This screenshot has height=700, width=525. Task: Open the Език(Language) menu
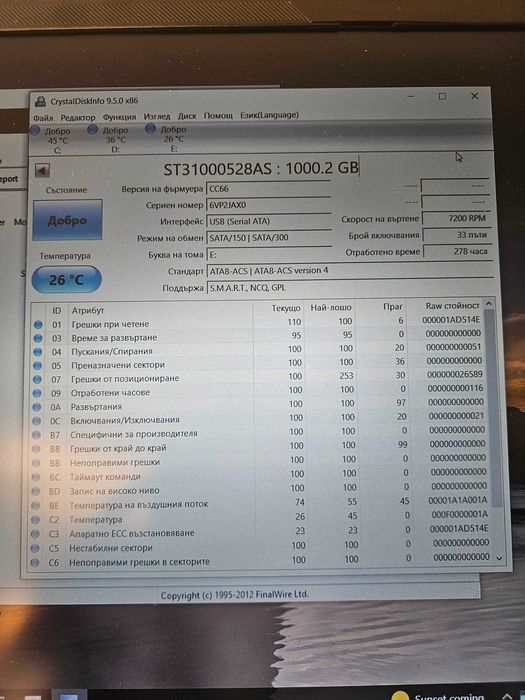pyautogui.click(x=269, y=115)
